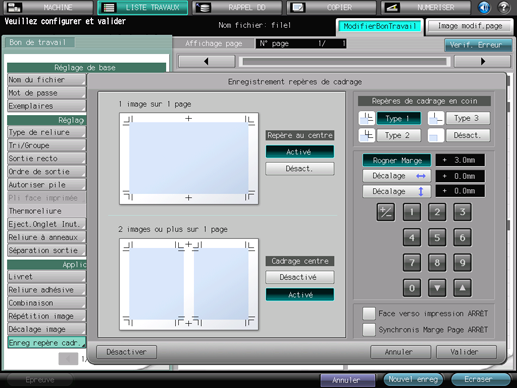This screenshot has width=517, height=388.
Task: Tap keypad digit 4
Action: (412, 238)
